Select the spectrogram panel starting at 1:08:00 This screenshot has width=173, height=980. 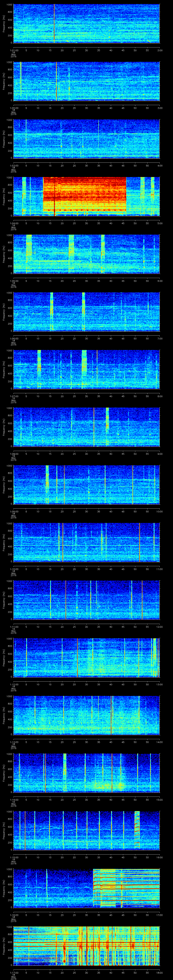click(86, 427)
